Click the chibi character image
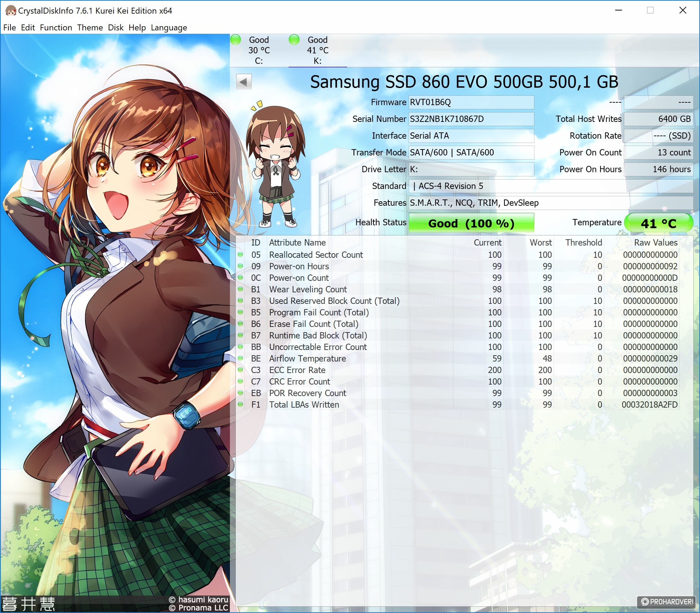700x613 pixels. (276, 164)
